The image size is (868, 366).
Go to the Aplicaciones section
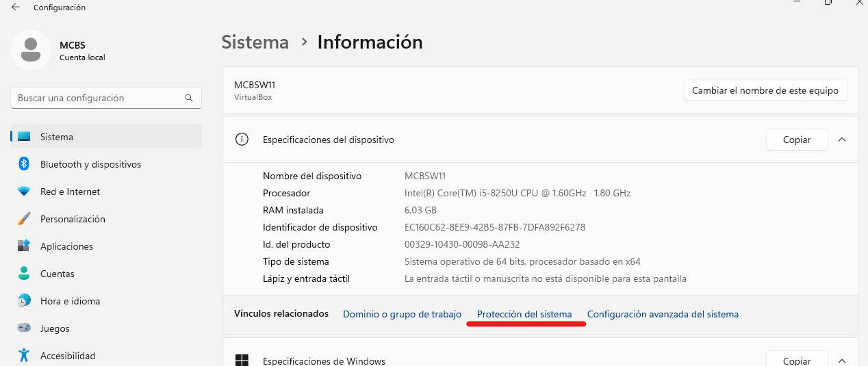(x=66, y=246)
